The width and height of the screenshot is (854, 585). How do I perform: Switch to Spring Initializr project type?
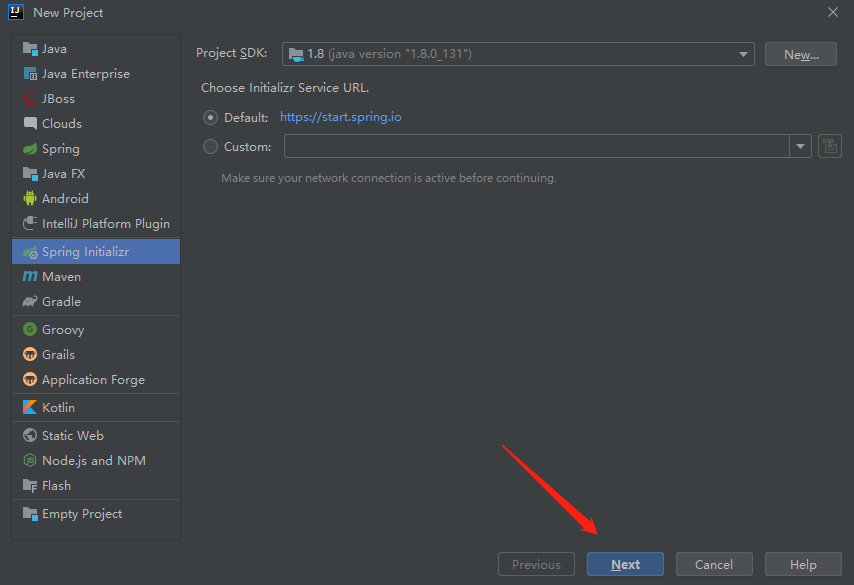click(x=85, y=251)
